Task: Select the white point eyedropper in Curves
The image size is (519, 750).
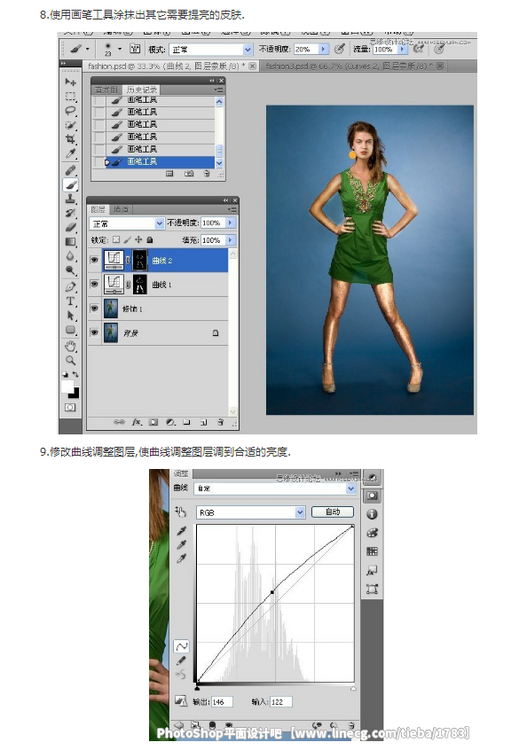Action: pyautogui.click(x=181, y=559)
